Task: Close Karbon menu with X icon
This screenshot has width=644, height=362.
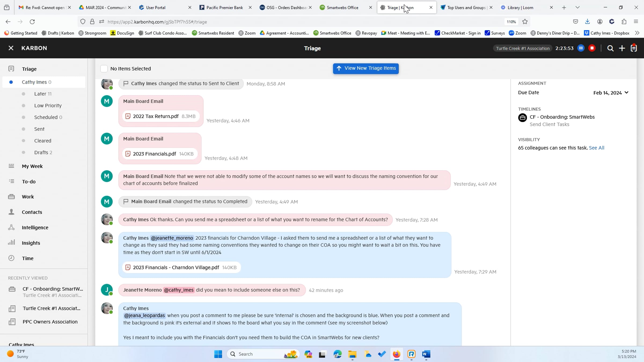Action: [x=11, y=48]
